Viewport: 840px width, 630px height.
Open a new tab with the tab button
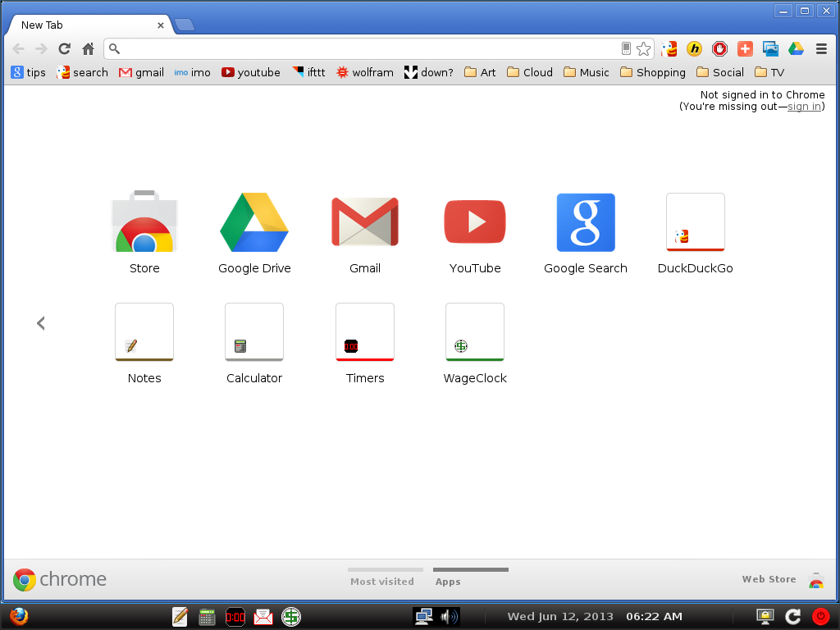point(185,25)
